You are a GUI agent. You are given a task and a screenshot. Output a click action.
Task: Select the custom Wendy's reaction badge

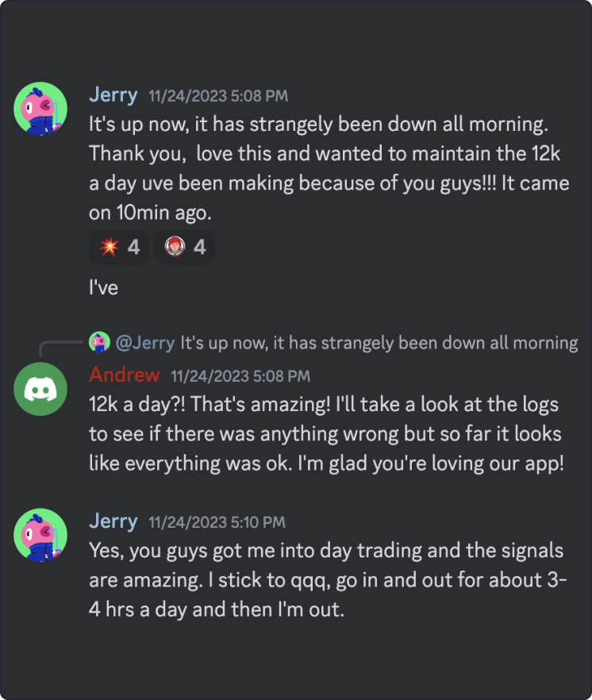(x=184, y=247)
